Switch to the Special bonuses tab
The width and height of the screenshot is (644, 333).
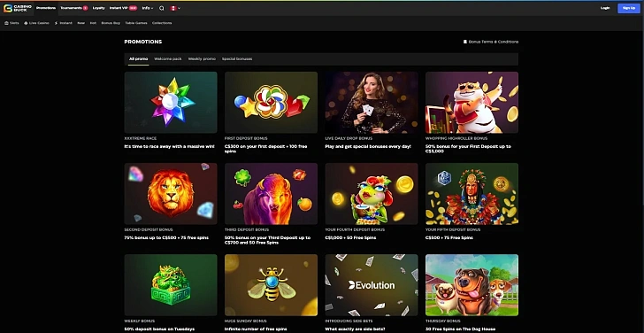coord(237,59)
